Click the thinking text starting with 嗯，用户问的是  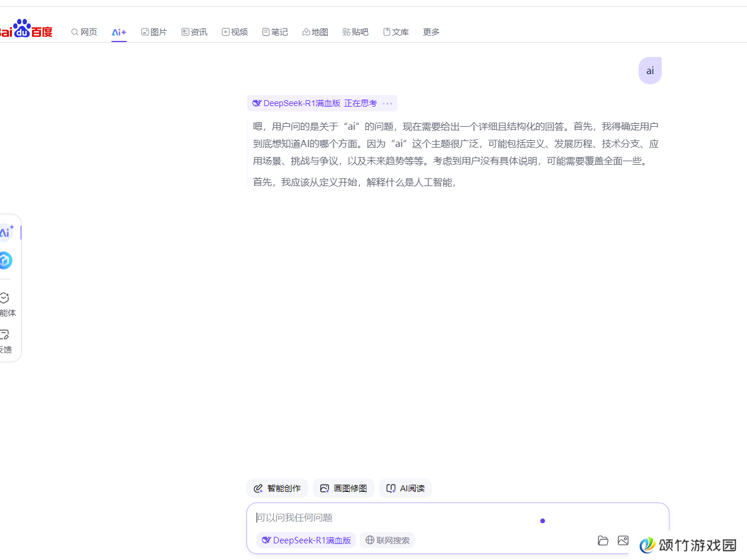click(x=456, y=143)
